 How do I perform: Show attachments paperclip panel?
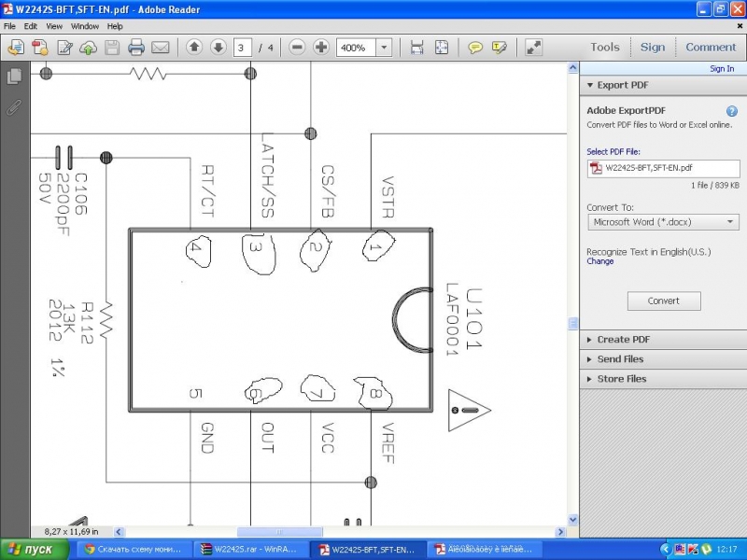pyautogui.click(x=14, y=107)
